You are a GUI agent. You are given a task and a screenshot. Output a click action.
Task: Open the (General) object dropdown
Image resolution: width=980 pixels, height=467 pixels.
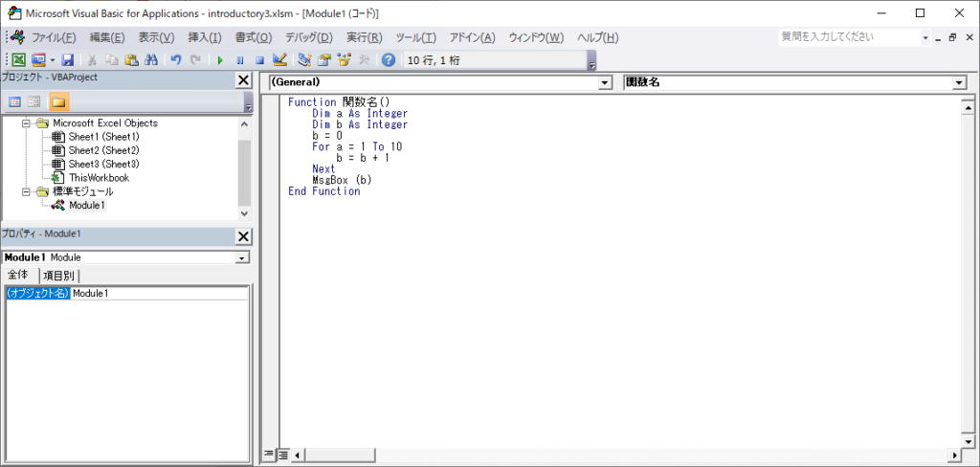[x=604, y=83]
